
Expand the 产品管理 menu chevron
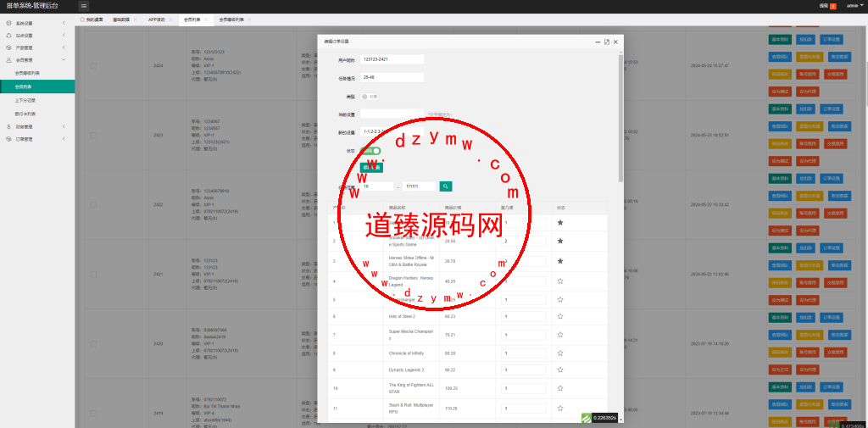[x=64, y=47]
